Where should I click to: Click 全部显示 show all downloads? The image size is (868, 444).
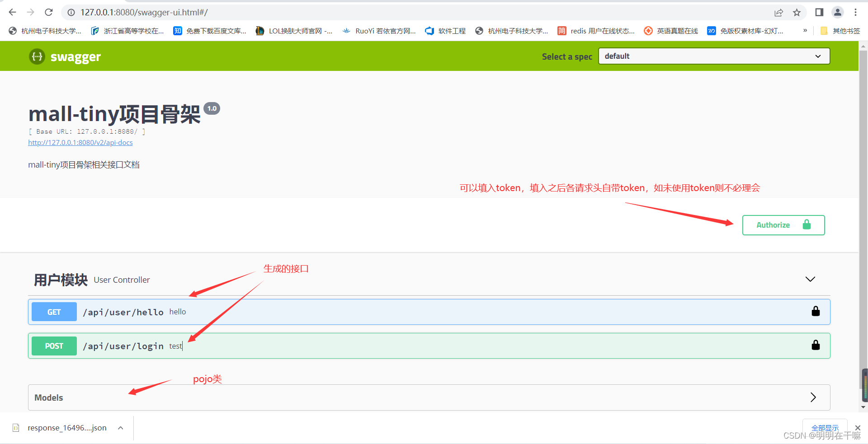825,428
